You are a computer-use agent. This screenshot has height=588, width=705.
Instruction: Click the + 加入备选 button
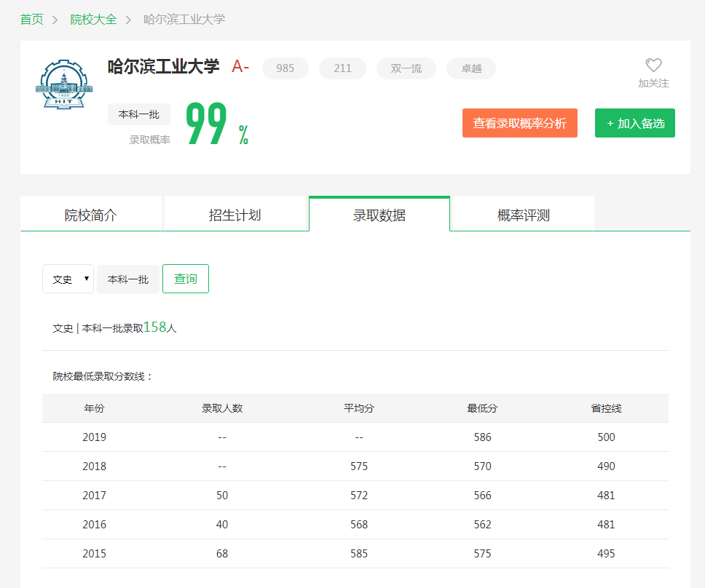point(635,123)
